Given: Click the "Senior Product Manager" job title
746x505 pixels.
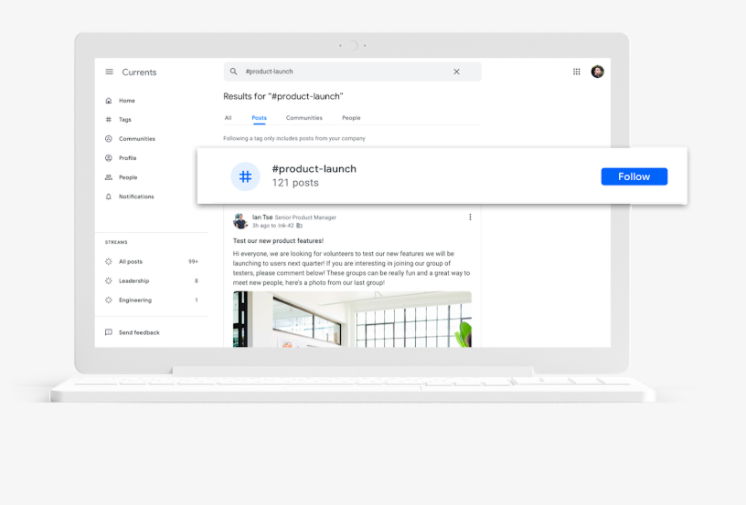Looking at the screenshot, I should (x=305, y=218).
